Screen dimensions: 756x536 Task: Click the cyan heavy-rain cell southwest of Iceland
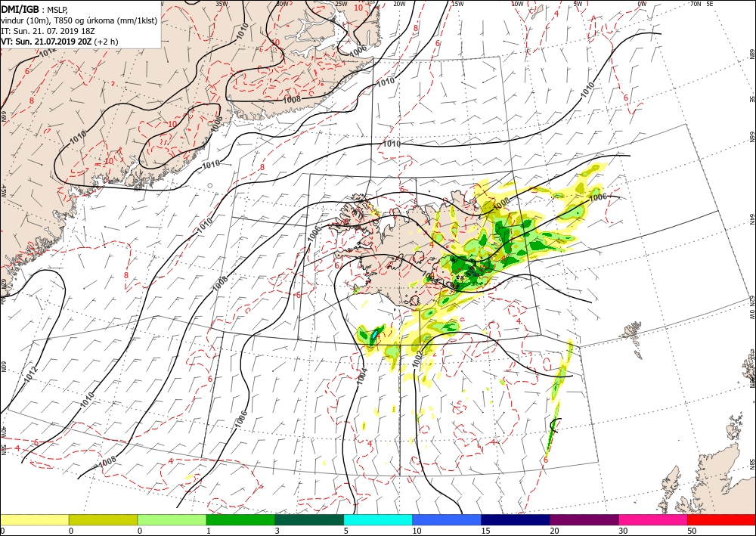click(x=373, y=334)
